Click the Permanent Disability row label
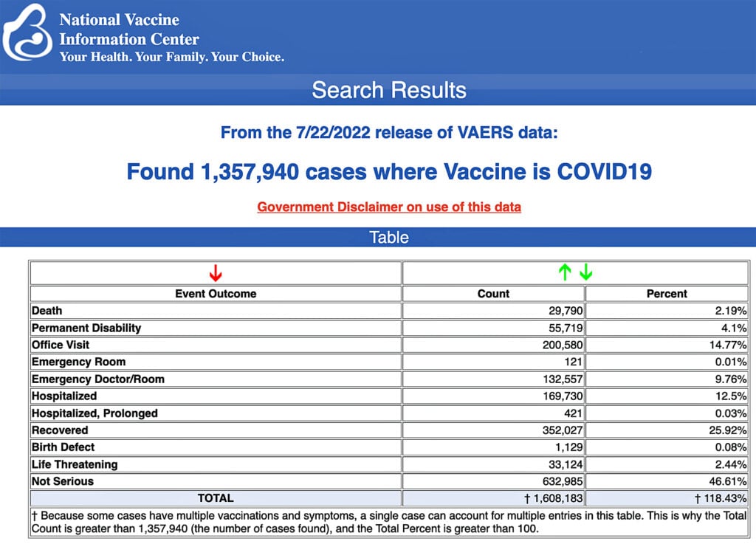 pyautogui.click(x=86, y=328)
